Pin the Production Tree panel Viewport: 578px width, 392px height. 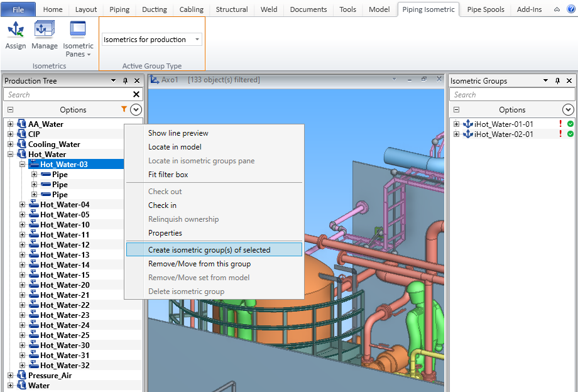tap(125, 81)
